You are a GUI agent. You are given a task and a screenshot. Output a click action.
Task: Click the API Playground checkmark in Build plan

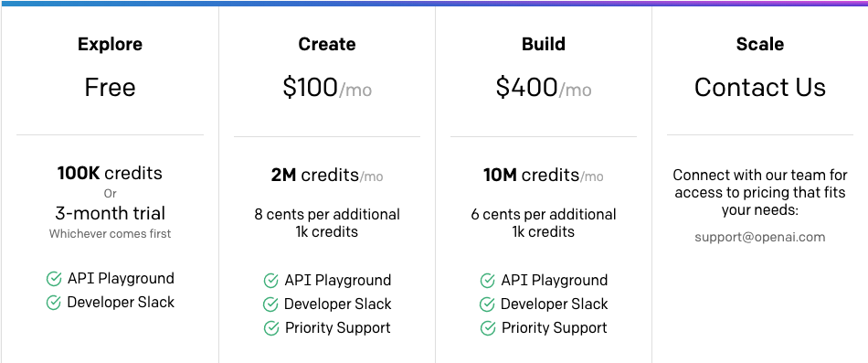pyautogui.click(x=487, y=281)
